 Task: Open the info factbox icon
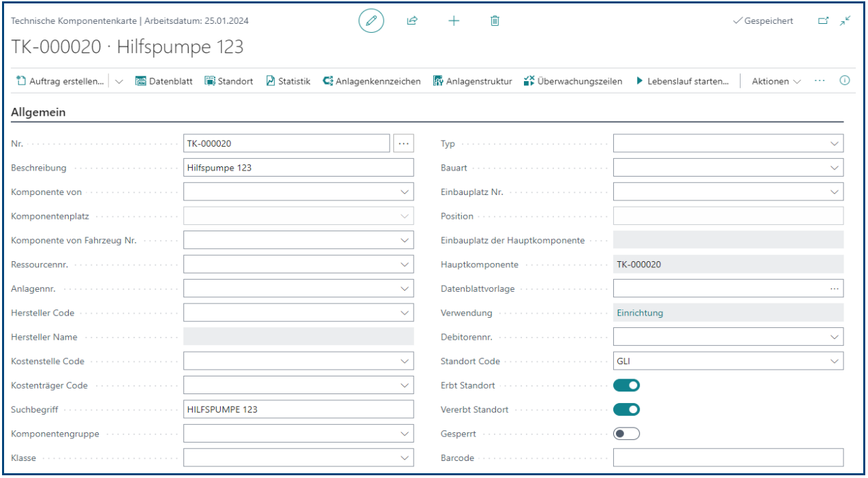point(845,80)
